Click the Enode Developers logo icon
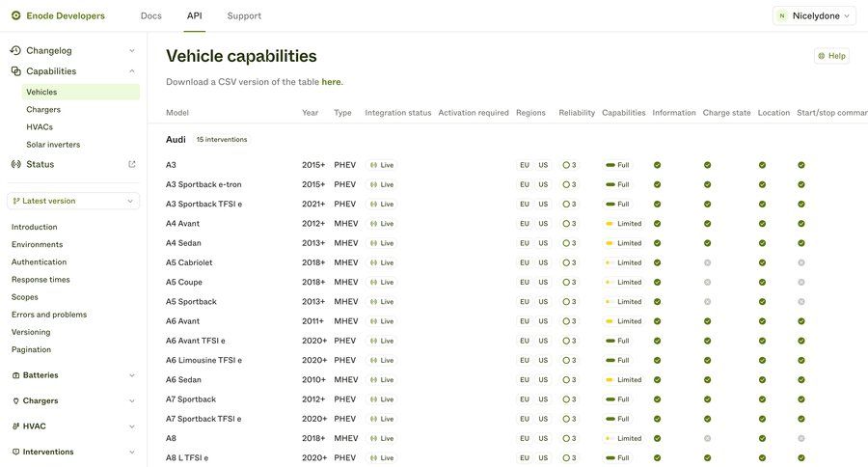Viewport: 868px width, 467px height. pos(15,15)
